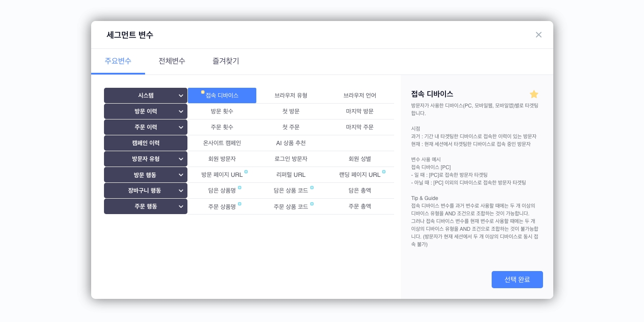Click the favorite star icon for 접속 디바이스
This screenshot has width=644, height=322.
coord(534,94)
